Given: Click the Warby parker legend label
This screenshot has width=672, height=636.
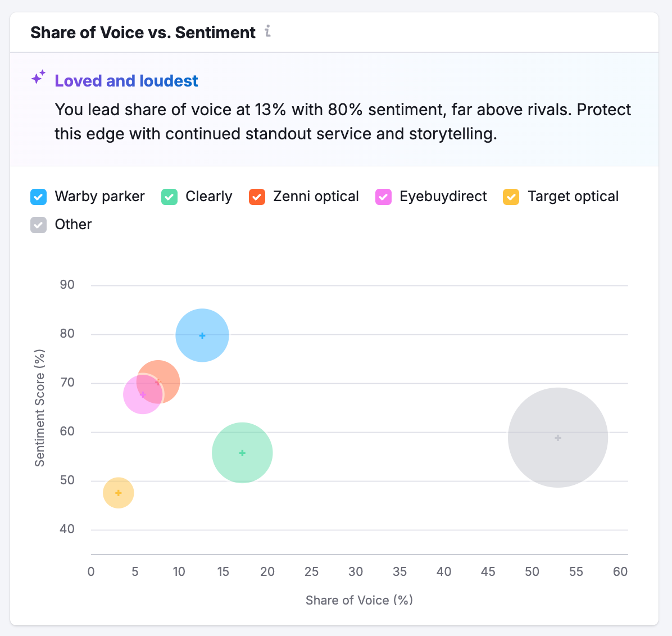Looking at the screenshot, I should 99,197.
